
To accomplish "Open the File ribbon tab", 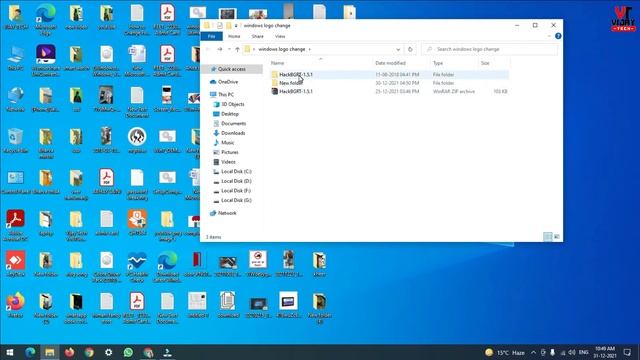I will pos(211,36).
